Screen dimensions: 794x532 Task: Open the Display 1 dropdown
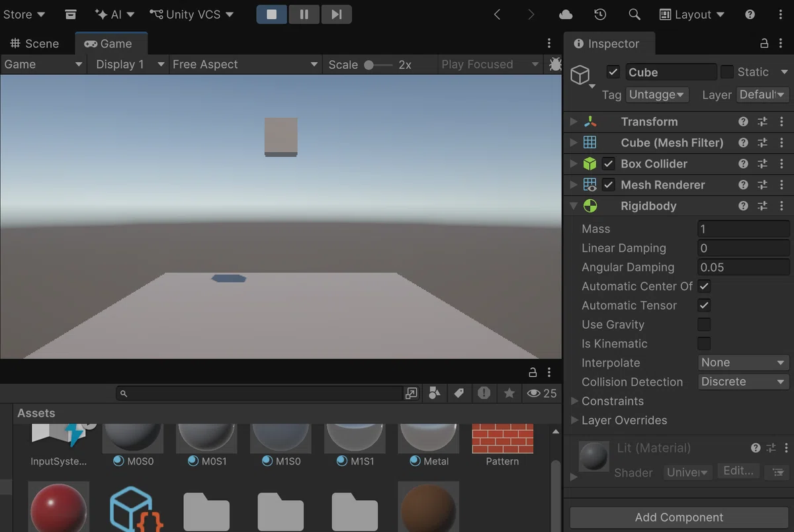click(x=129, y=64)
